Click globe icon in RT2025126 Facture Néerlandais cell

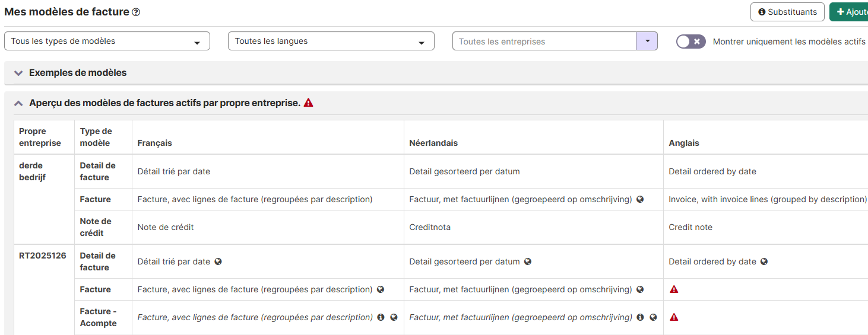coord(640,289)
